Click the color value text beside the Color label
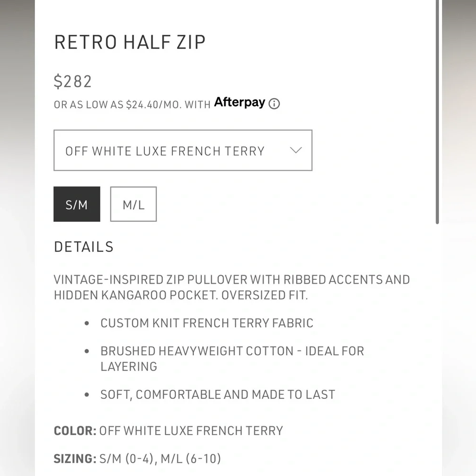This screenshot has width=476, height=476. click(191, 431)
